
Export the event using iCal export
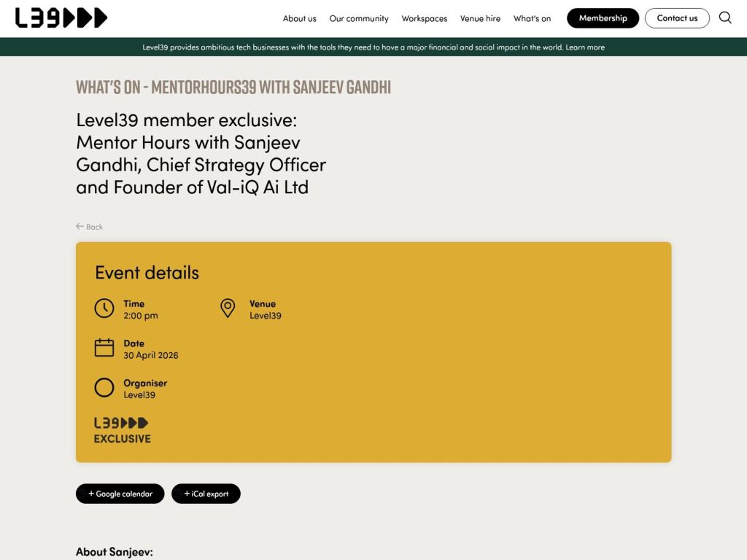click(206, 494)
